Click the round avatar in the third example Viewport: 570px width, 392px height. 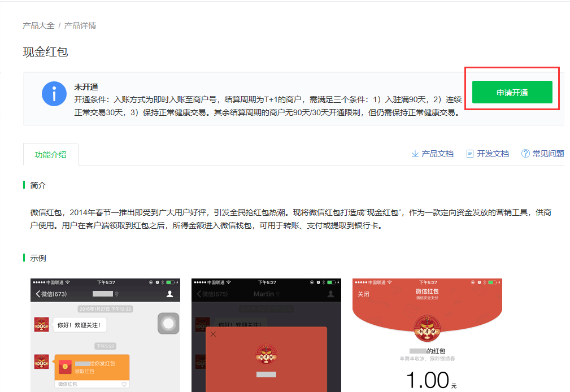[x=427, y=328]
